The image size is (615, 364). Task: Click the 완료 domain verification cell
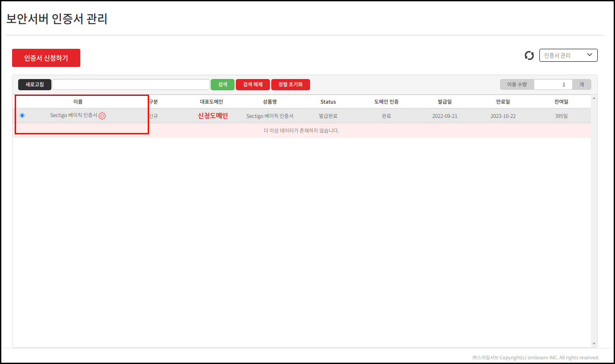click(x=387, y=116)
